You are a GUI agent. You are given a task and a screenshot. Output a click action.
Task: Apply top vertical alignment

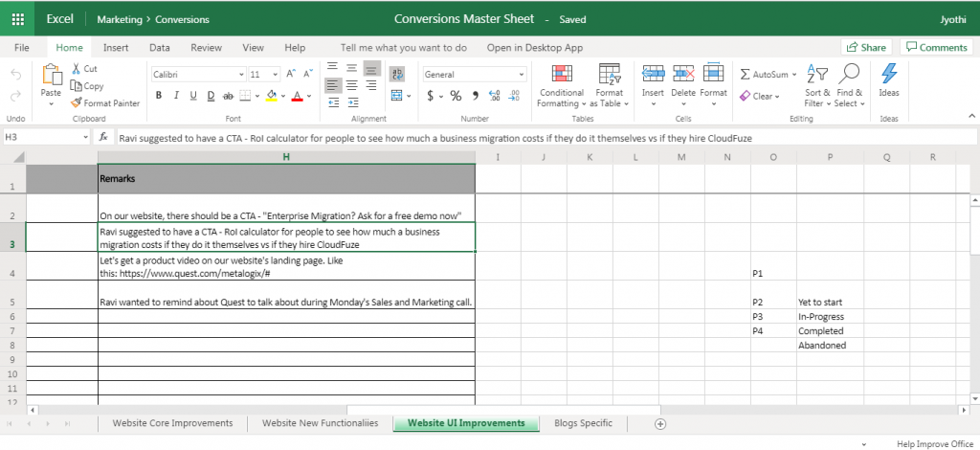[333, 67]
